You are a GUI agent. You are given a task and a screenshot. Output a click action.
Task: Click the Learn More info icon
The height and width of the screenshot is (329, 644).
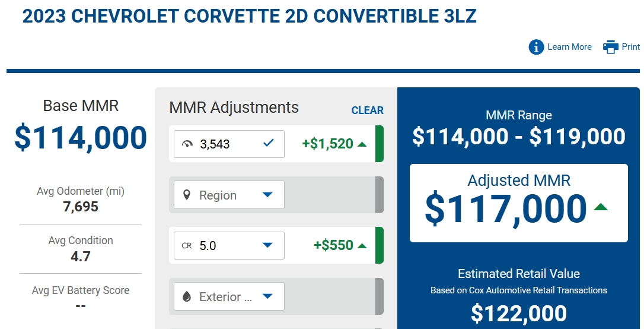pyautogui.click(x=536, y=47)
